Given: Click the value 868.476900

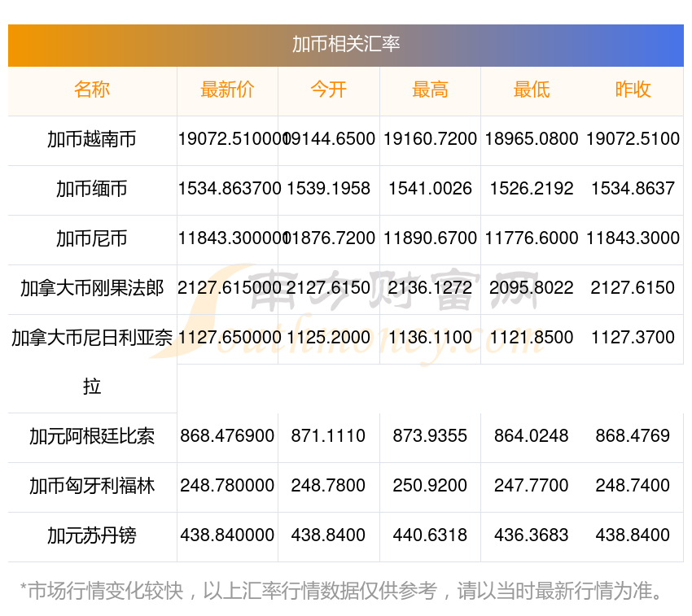Looking at the screenshot, I should (x=227, y=436).
